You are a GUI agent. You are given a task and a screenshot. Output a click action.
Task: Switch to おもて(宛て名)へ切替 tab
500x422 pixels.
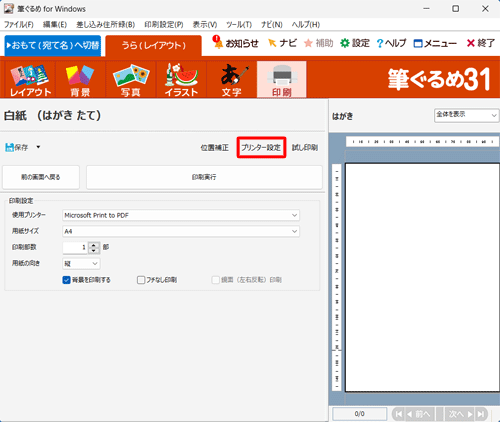pyautogui.click(x=53, y=45)
